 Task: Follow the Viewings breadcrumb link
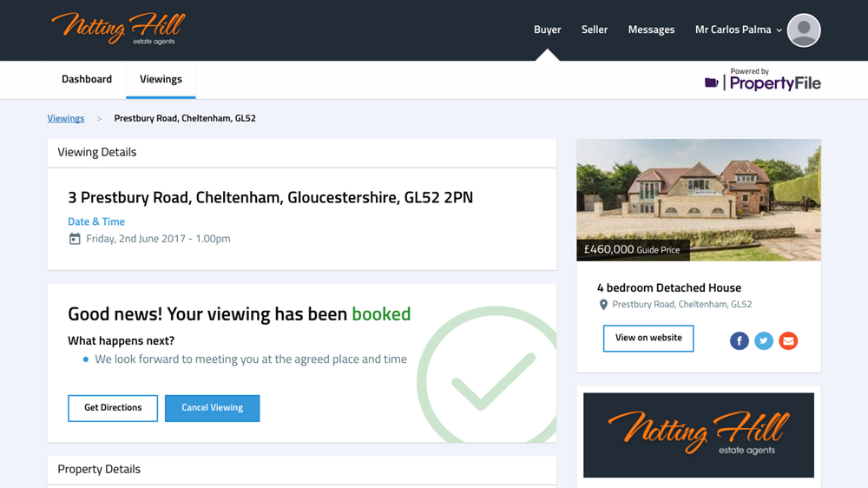(66, 118)
